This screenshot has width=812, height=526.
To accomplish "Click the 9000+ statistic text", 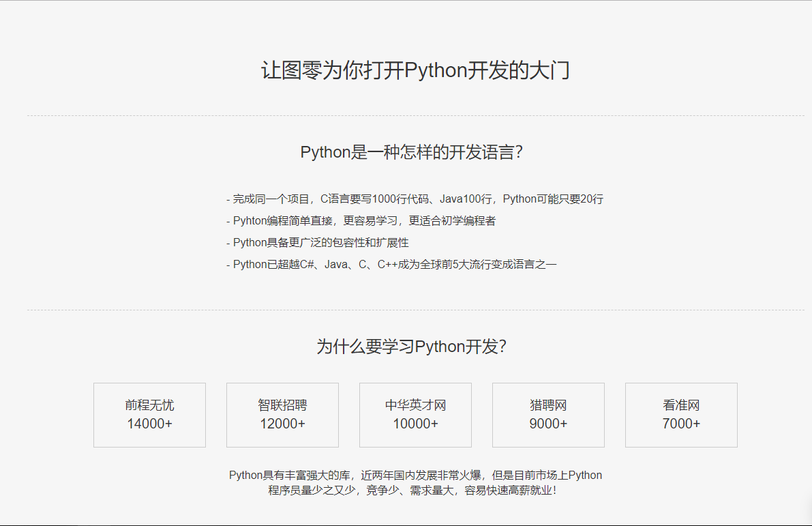I will coord(548,424).
